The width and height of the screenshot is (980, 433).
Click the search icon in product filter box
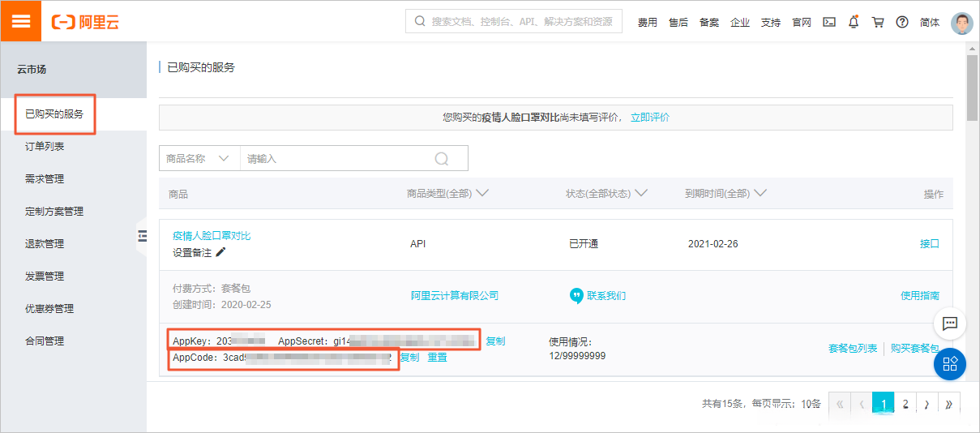click(x=442, y=158)
